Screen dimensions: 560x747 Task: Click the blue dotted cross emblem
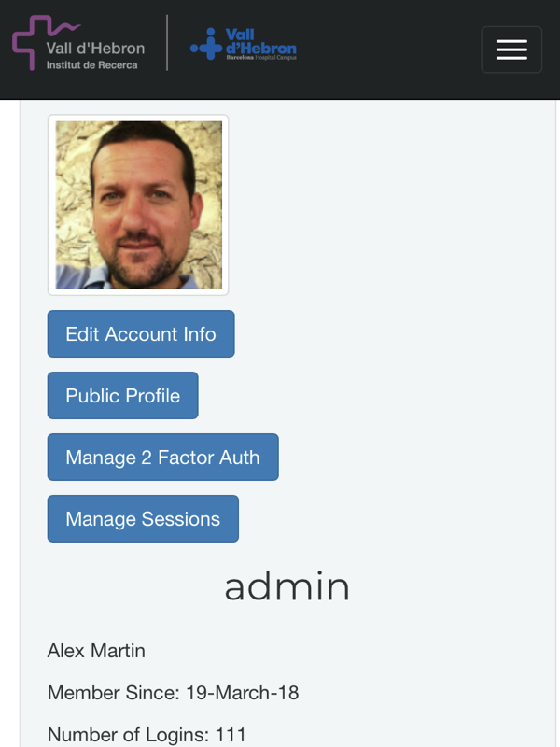pos(206,44)
